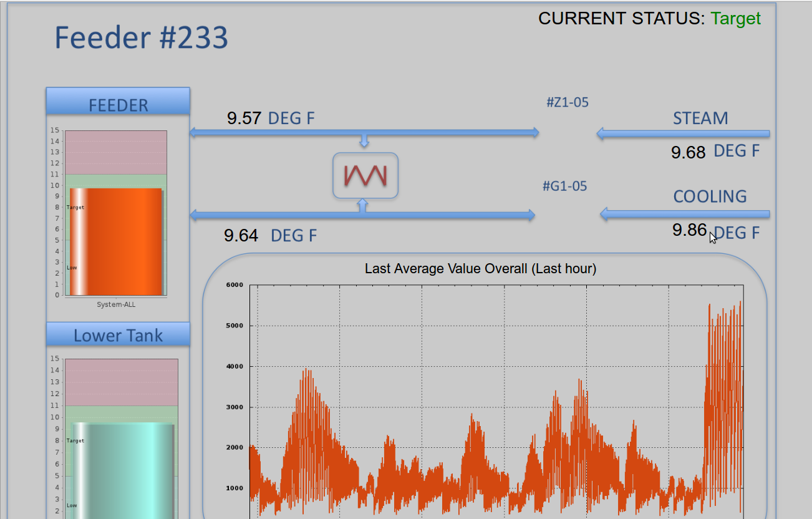This screenshot has height=519, width=812.
Task: Click the teal Lower Tank cylinder
Action: tap(123, 471)
